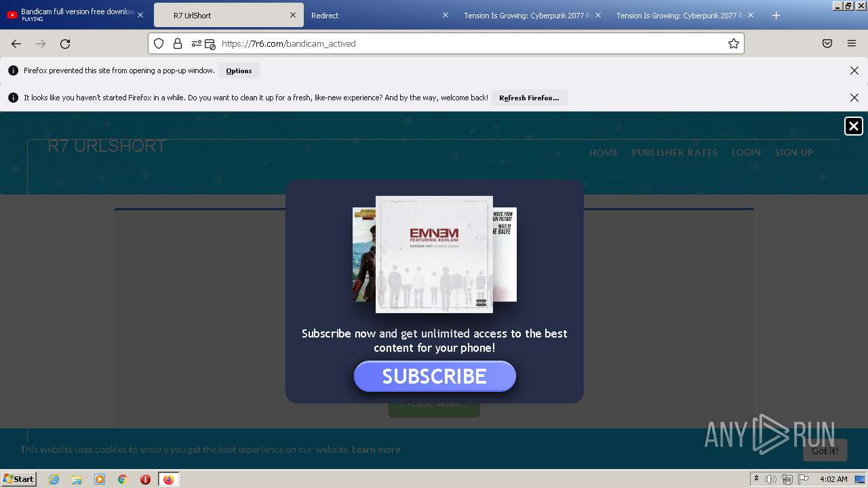Close the R7 UrlShort tab

[x=293, y=15]
